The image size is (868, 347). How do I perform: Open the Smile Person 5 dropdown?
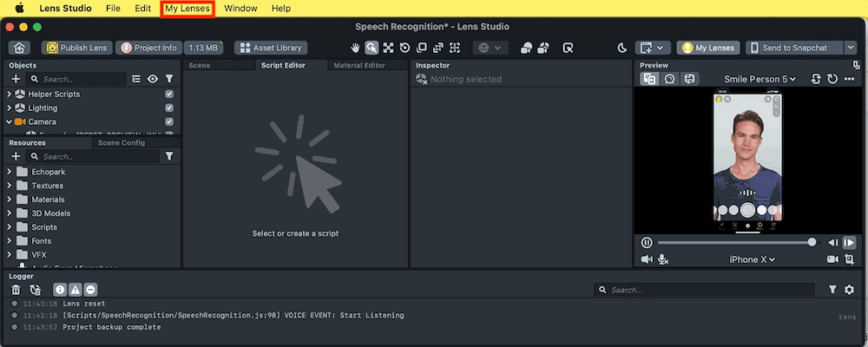pos(759,79)
